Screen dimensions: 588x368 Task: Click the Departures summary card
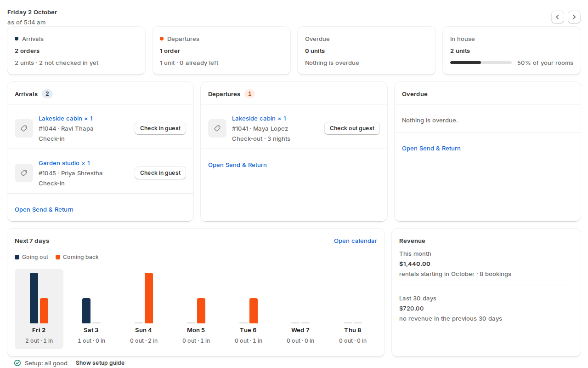tap(221, 51)
